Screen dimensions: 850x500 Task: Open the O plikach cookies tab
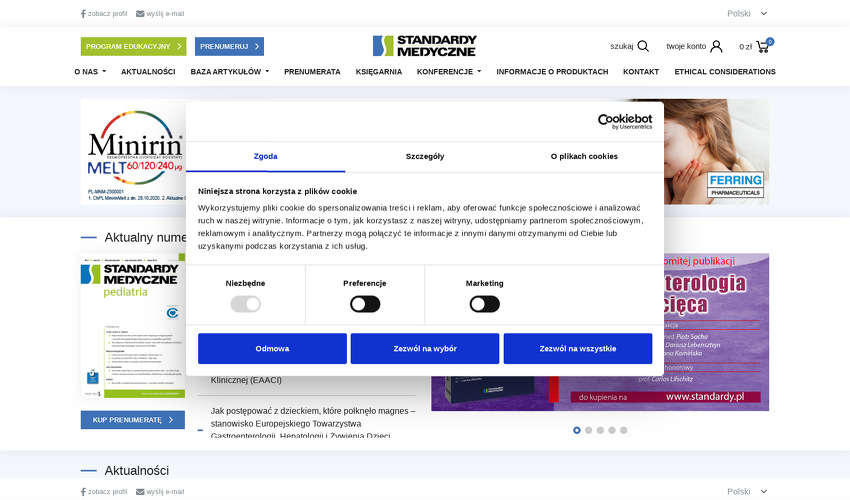584,157
